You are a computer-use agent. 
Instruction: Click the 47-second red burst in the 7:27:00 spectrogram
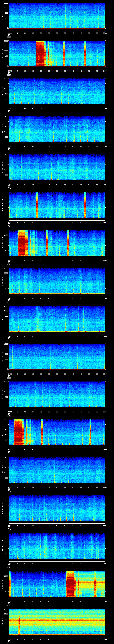click(x=85, y=205)
